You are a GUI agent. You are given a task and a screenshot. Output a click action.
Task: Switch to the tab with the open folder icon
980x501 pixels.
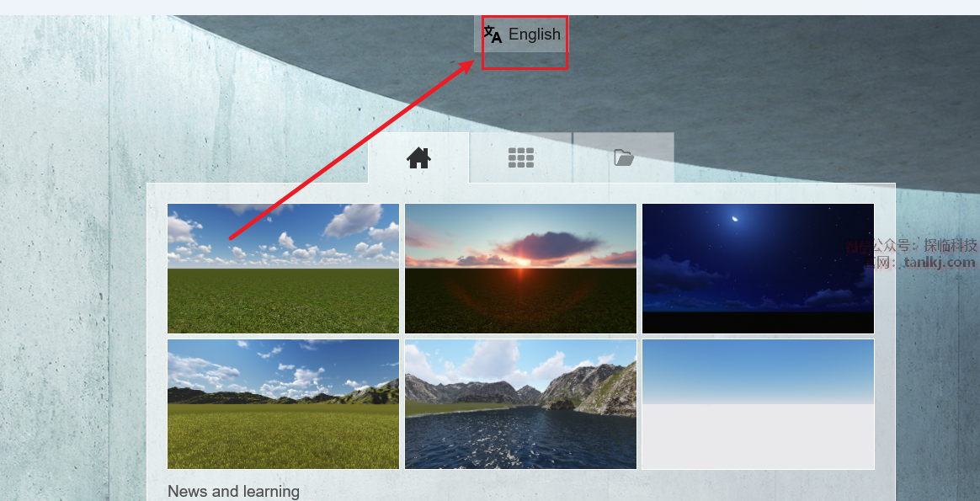tap(624, 157)
